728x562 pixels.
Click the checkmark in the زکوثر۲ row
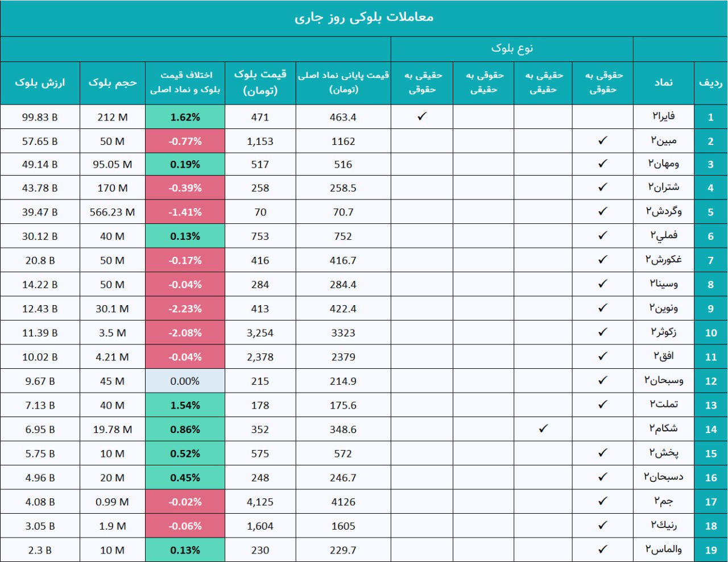tap(603, 332)
